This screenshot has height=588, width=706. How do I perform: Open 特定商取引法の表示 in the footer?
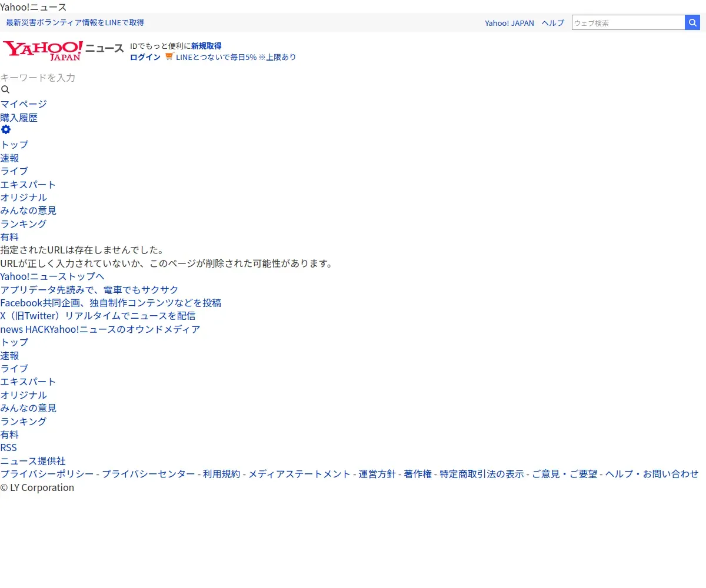pyautogui.click(x=482, y=474)
